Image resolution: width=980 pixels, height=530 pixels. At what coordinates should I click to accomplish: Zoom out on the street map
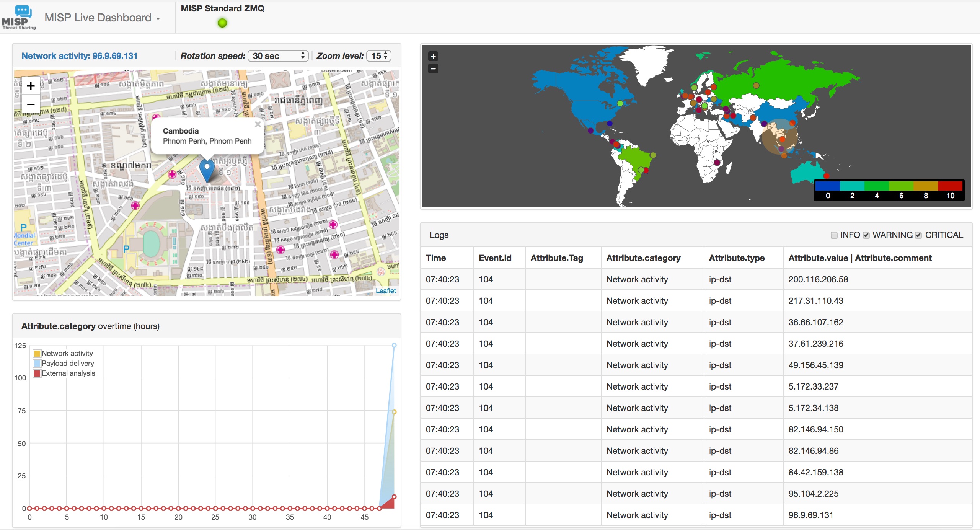31,104
